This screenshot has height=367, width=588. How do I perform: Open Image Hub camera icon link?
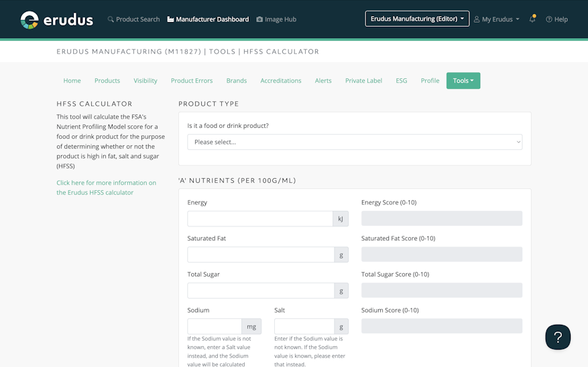(276, 19)
